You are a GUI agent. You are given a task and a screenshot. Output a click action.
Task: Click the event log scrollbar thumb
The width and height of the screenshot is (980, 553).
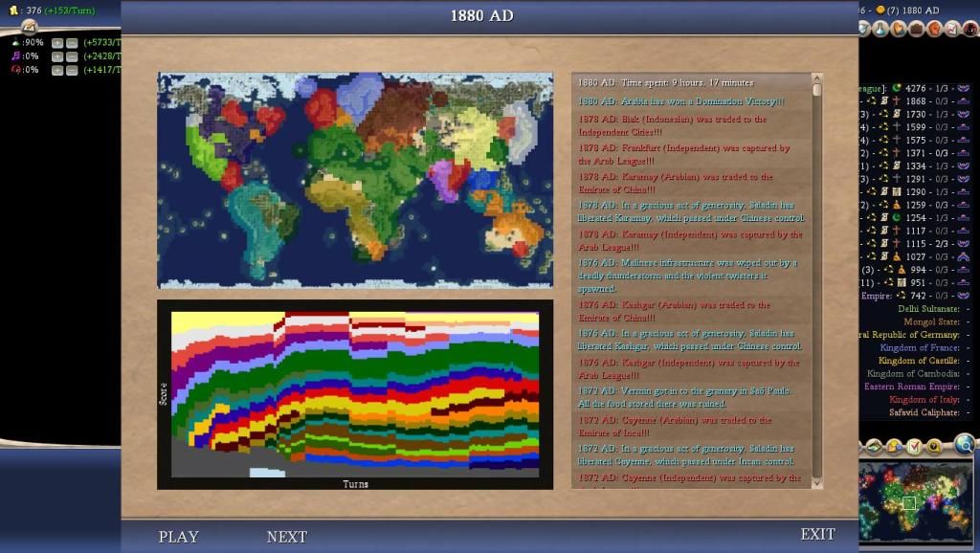click(816, 90)
